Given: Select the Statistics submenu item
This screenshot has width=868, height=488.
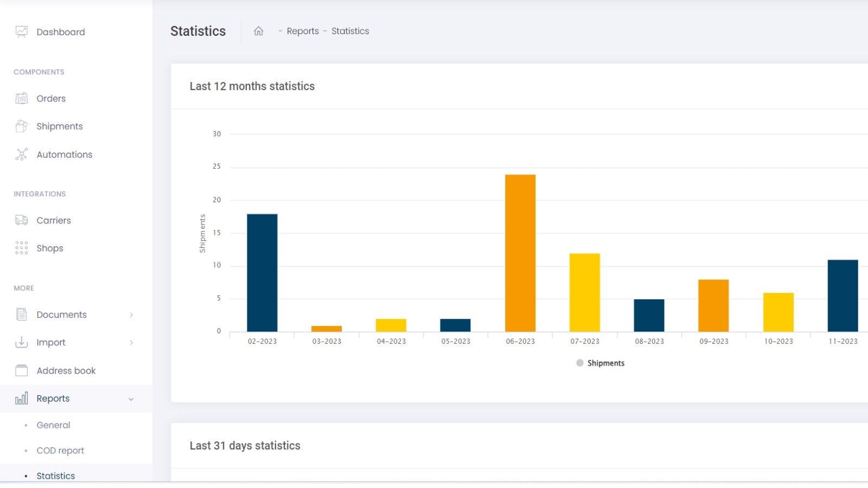Looking at the screenshot, I should (55, 476).
